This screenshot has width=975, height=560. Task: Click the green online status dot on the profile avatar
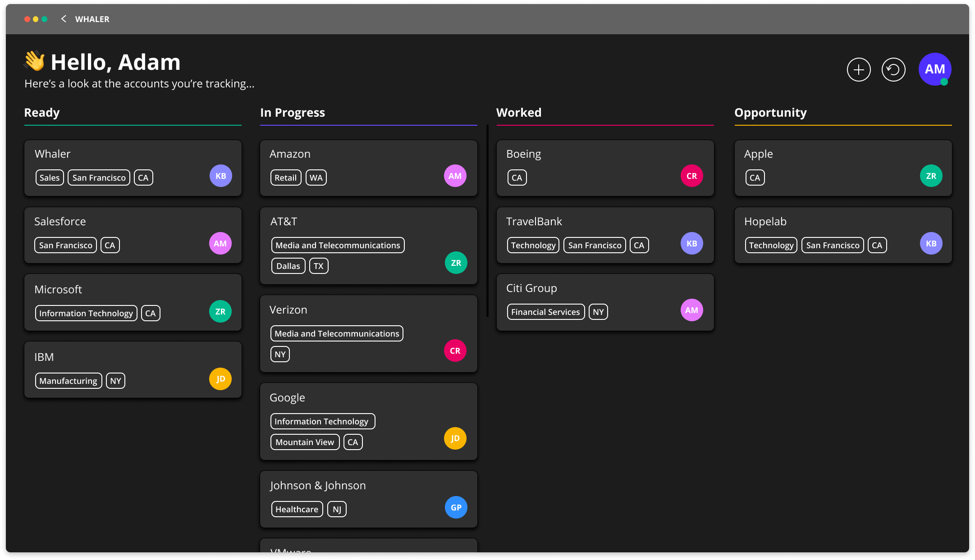[x=945, y=82]
